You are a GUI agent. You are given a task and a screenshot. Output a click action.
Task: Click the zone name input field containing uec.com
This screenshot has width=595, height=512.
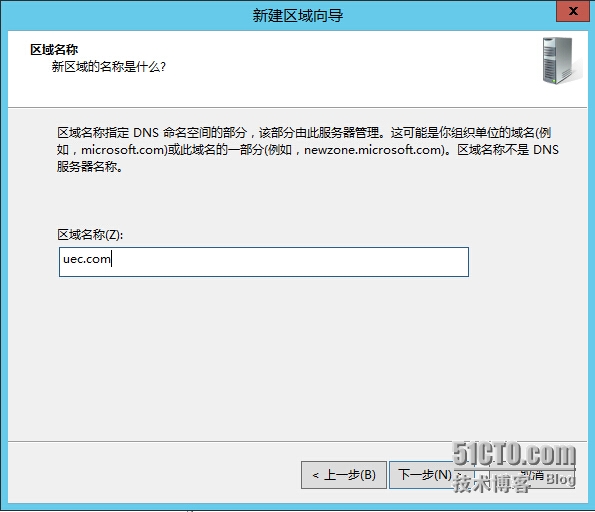(x=264, y=262)
